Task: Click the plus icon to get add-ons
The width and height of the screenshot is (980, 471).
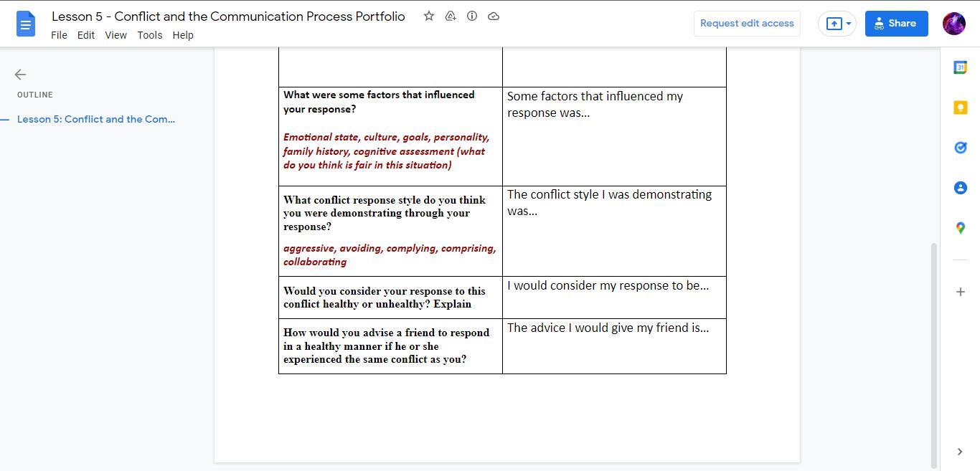Action: coord(960,292)
